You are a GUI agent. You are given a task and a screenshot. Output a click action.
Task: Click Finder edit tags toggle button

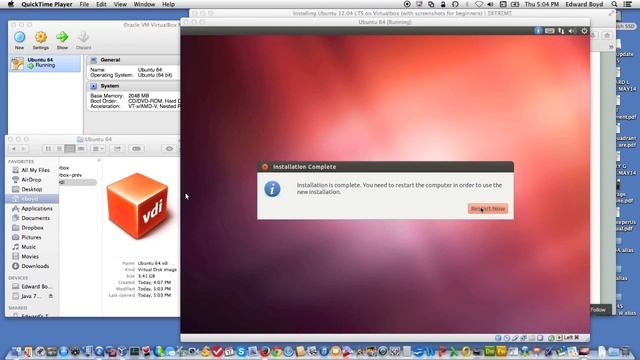(x=136, y=149)
